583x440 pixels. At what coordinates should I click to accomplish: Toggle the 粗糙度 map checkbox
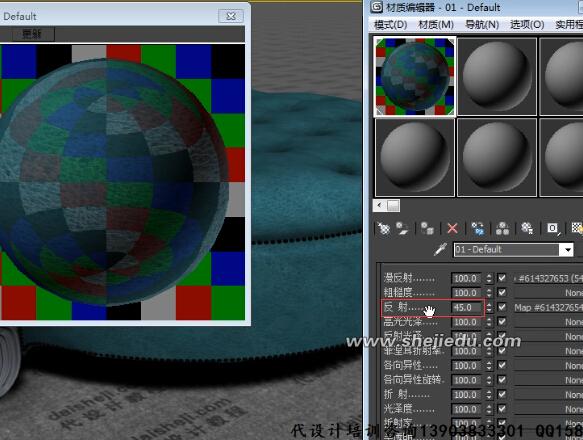click(502, 292)
